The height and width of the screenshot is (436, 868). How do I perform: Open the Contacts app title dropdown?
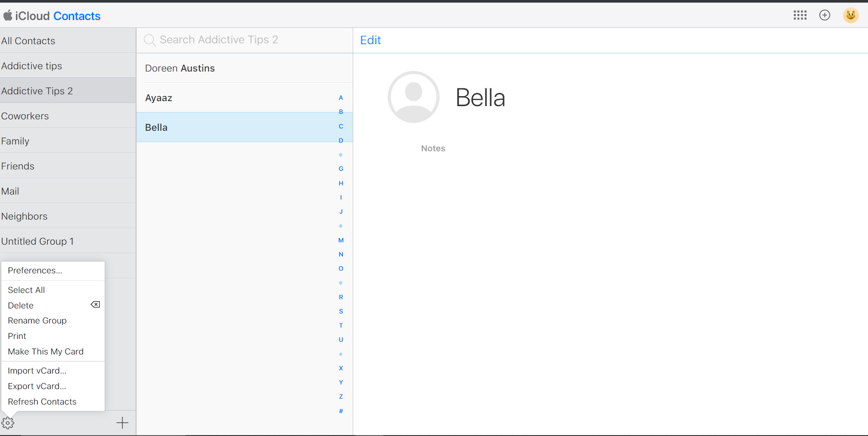pyautogui.click(x=76, y=16)
